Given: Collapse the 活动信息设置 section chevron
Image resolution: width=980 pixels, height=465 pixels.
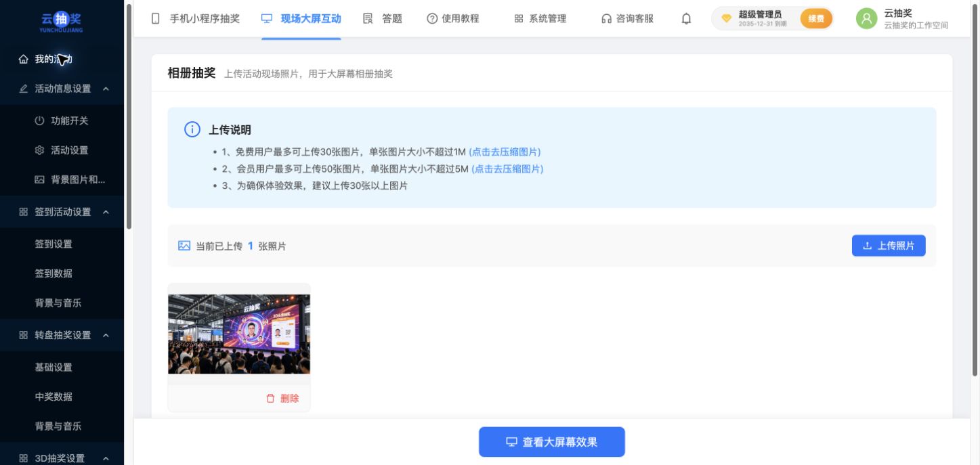Looking at the screenshot, I should point(106,89).
